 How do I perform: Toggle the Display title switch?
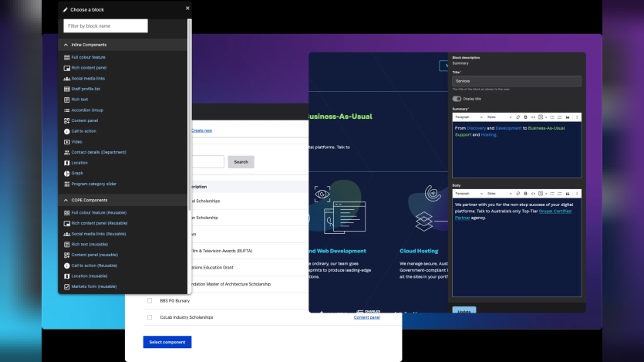tap(457, 99)
